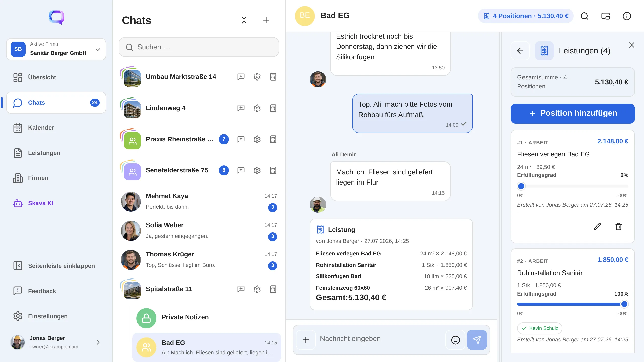Click Position hinzufügen button

point(573,113)
